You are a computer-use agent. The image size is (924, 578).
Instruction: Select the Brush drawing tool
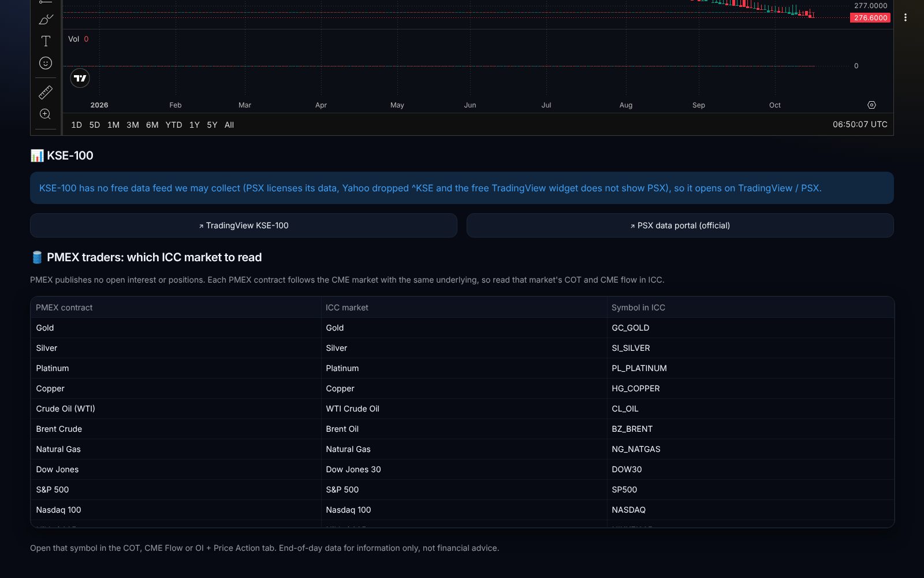tap(46, 20)
